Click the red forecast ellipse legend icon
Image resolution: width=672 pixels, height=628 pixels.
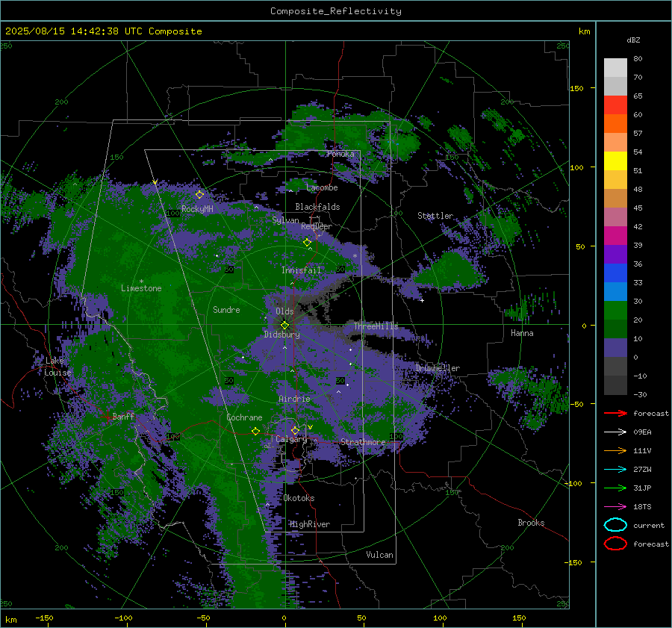[615, 544]
